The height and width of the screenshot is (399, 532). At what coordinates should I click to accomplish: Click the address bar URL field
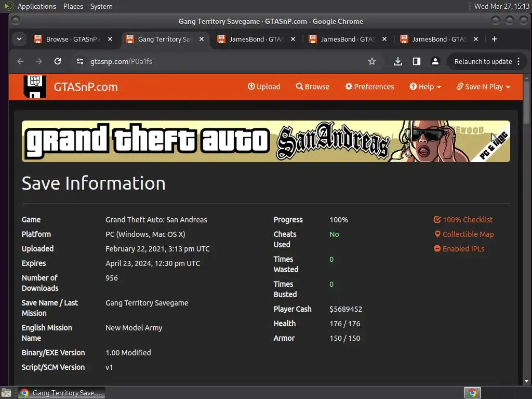tap(224, 61)
